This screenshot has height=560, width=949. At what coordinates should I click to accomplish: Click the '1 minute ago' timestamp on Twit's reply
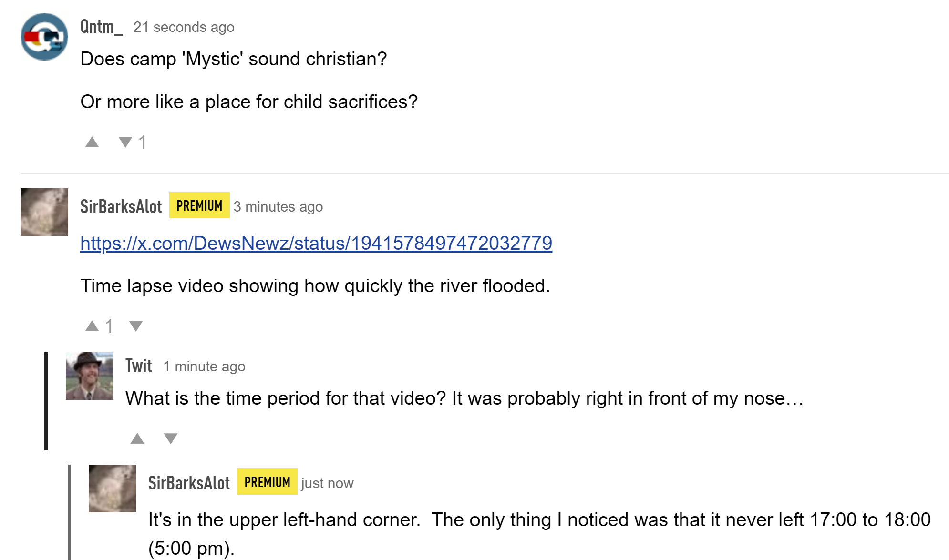[x=204, y=367]
